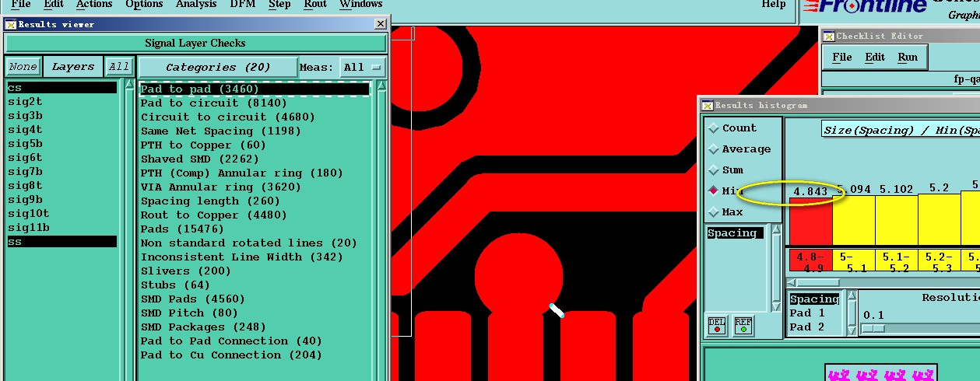980x381 pixels.
Task: Select layer sig3b
Action: tap(61, 116)
